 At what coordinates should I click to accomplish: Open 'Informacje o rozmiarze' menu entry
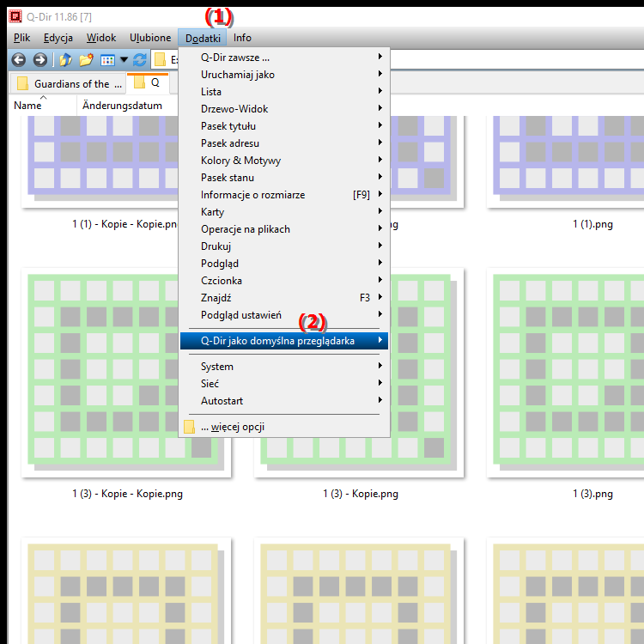[x=284, y=195]
